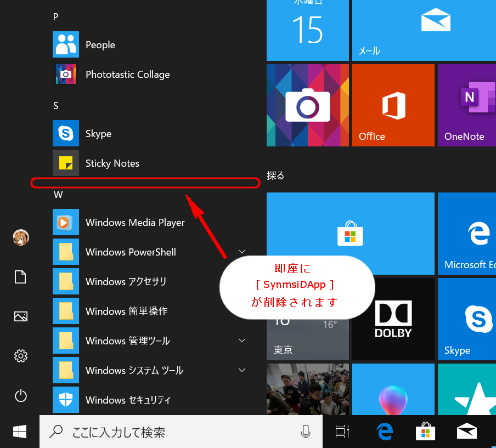Open the Microsoft Edge tile
The image size is (496, 448).
467,234
